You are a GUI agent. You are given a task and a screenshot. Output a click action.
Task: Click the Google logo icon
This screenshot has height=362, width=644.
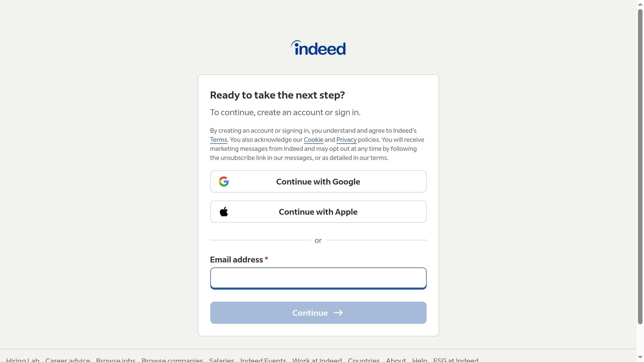click(x=224, y=182)
